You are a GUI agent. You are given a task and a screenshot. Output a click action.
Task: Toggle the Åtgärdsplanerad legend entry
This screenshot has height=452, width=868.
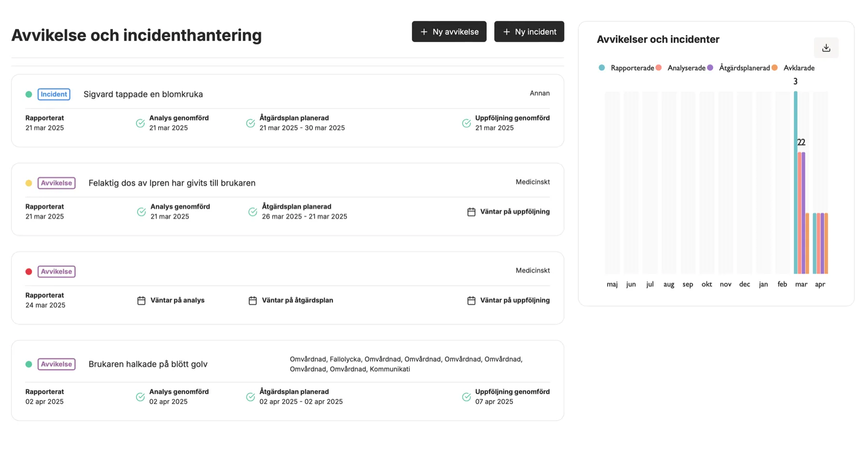(739, 68)
